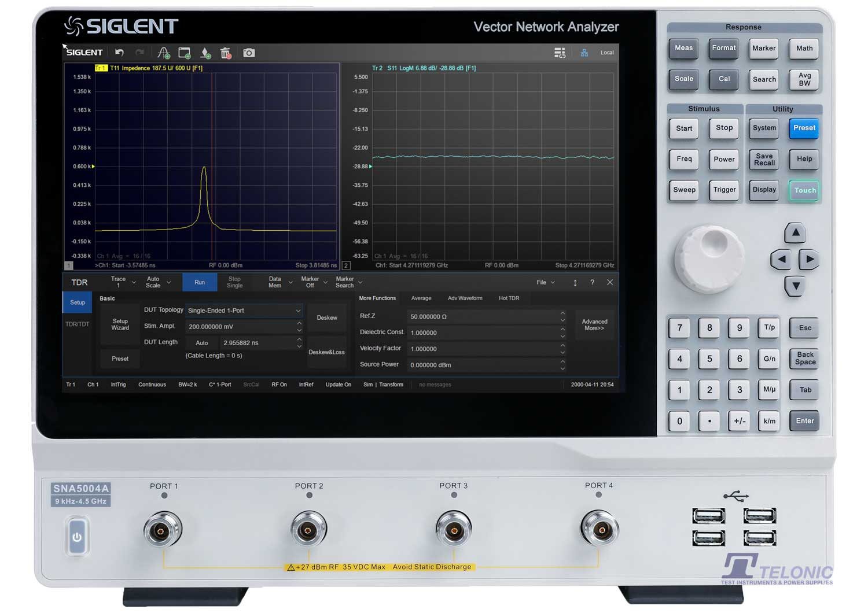868x613 pixels.
Task: Open the Setup Wizard
Action: (120, 324)
